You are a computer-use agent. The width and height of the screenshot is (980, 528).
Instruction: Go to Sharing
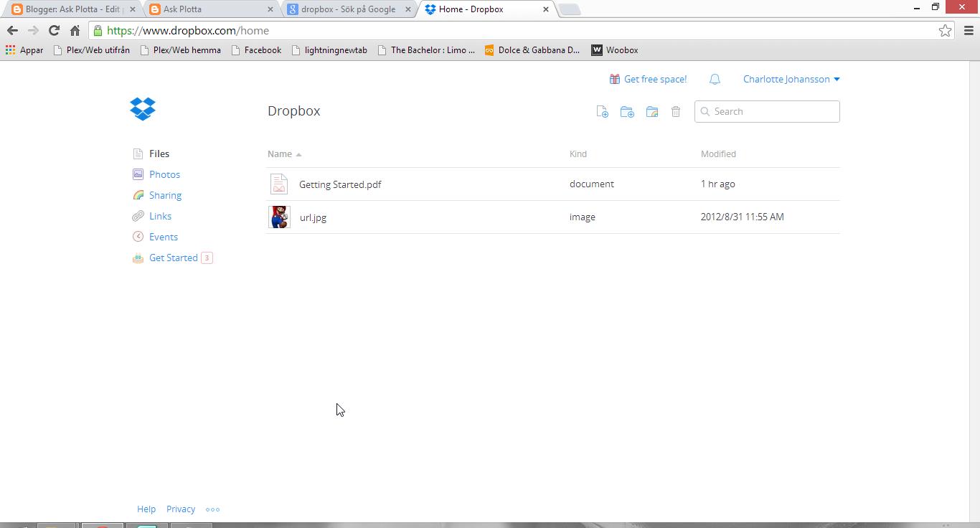[165, 195]
